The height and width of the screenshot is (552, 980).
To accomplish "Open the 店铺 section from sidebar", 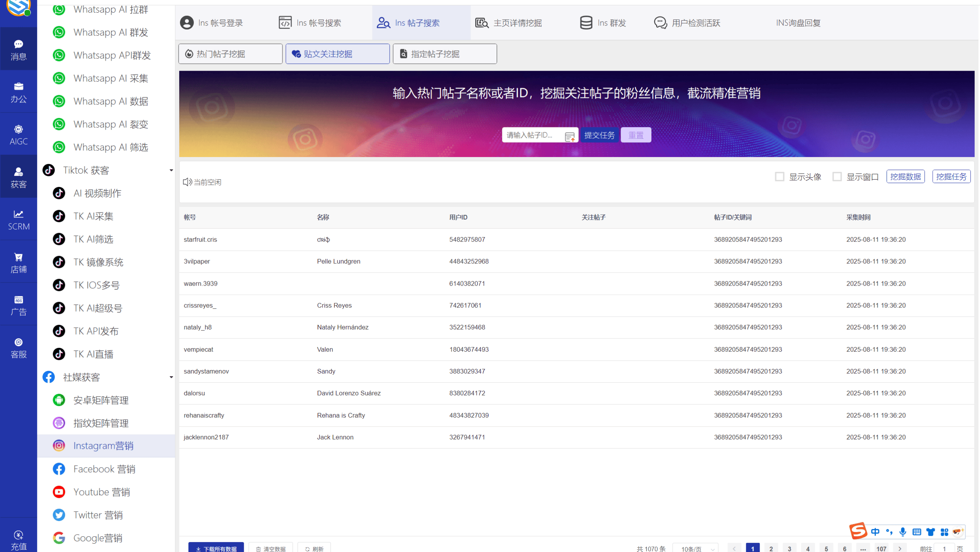I will point(18,262).
